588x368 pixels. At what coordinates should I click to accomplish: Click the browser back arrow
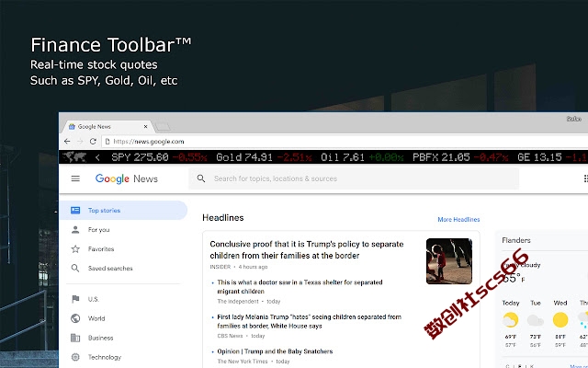coord(67,142)
